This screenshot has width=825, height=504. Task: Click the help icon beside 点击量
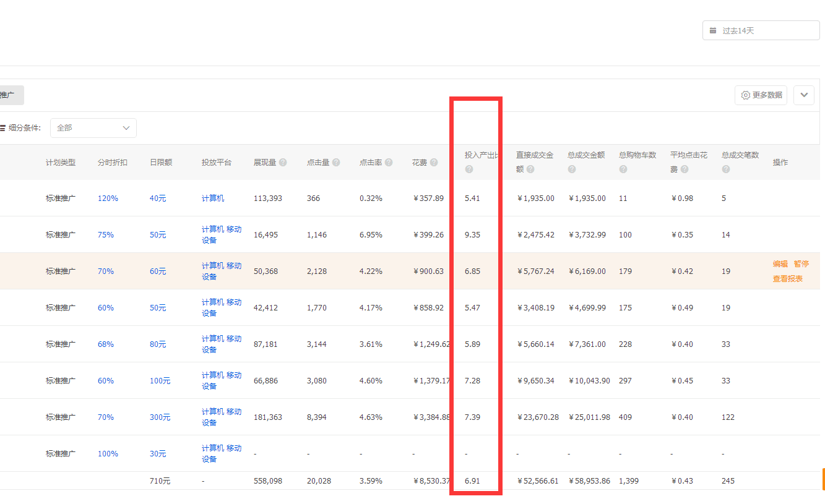pyautogui.click(x=336, y=163)
